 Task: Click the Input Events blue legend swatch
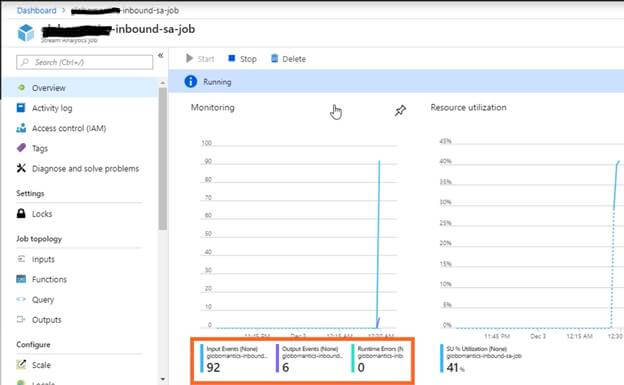[201, 359]
